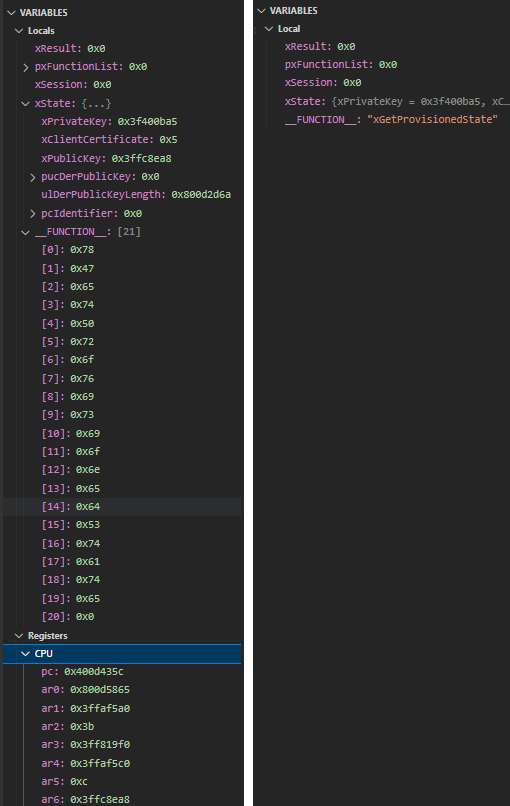
Task: Select xPublicKey: 0x3ffc8ea8 row
Action: click(x=106, y=158)
